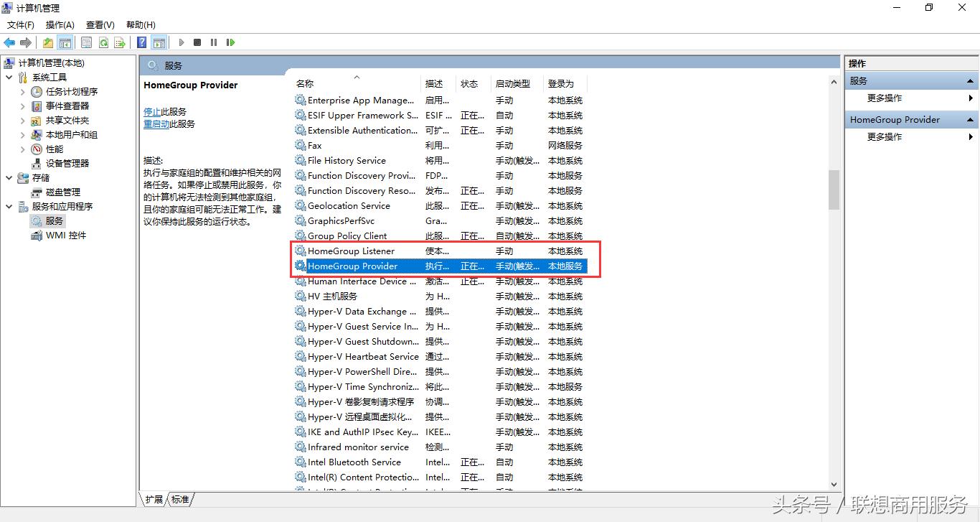Click the Start Service play icon

(x=181, y=42)
